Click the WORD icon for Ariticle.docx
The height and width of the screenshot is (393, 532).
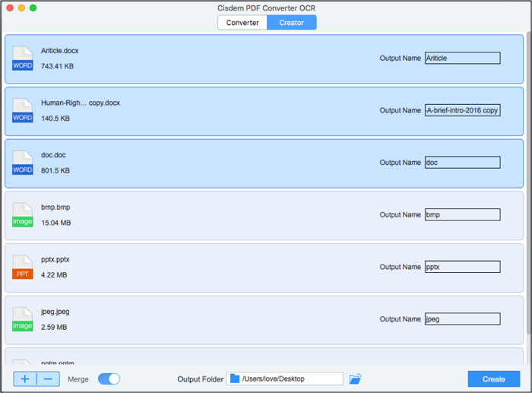click(x=23, y=59)
